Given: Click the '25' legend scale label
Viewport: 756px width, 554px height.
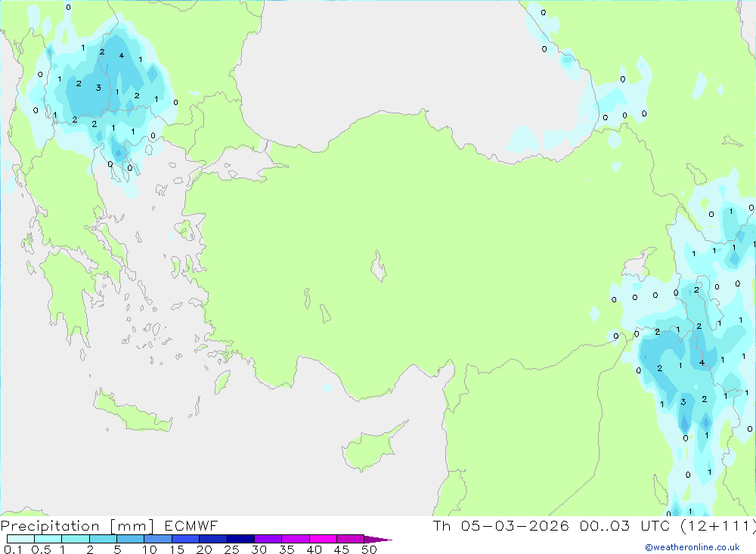Looking at the screenshot, I should tap(232, 549).
